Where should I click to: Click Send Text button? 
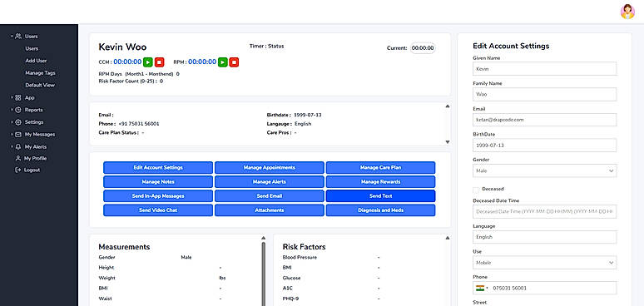tap(381, 196)
